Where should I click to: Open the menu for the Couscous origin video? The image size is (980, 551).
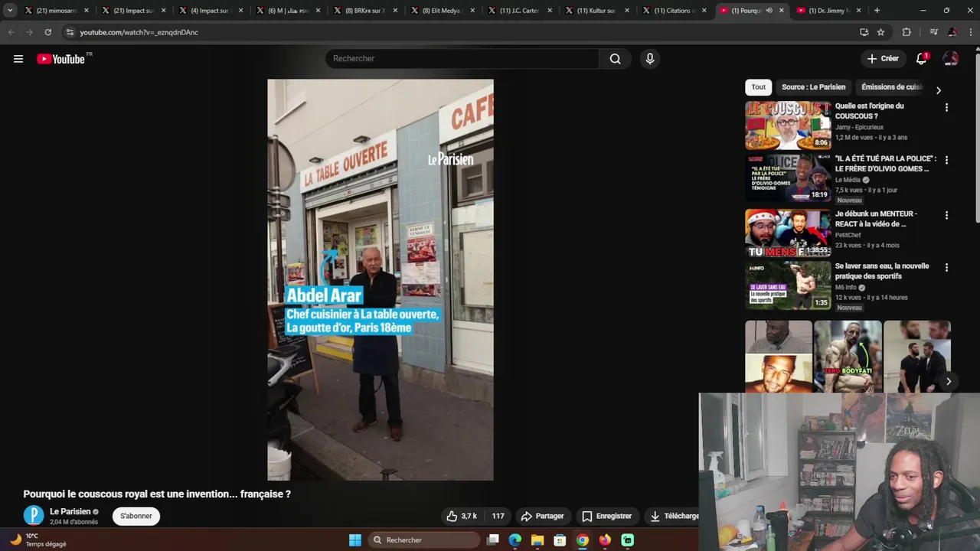[x=946, y=108]
